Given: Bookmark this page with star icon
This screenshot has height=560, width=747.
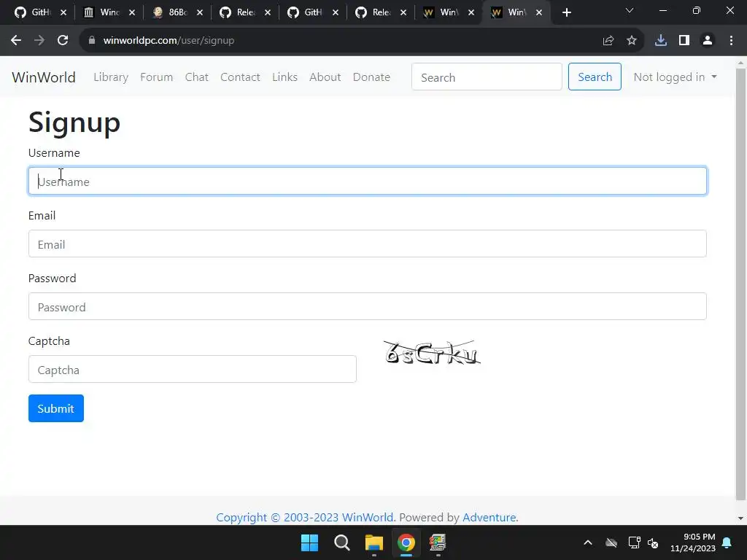Looking at the screenshot, I should 631,41.
